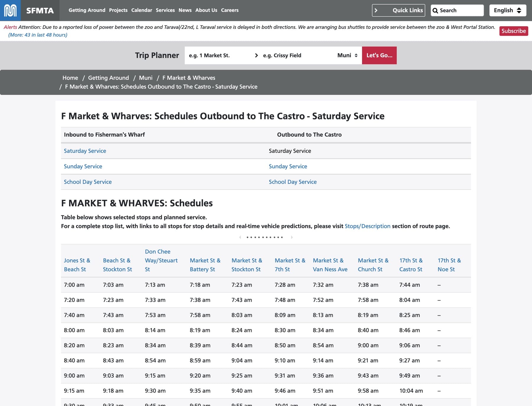Open the Muni mode selector in Trip Planner
Image resolution: width=532 pixels, height=406 pixels.
tap(347, 55)
